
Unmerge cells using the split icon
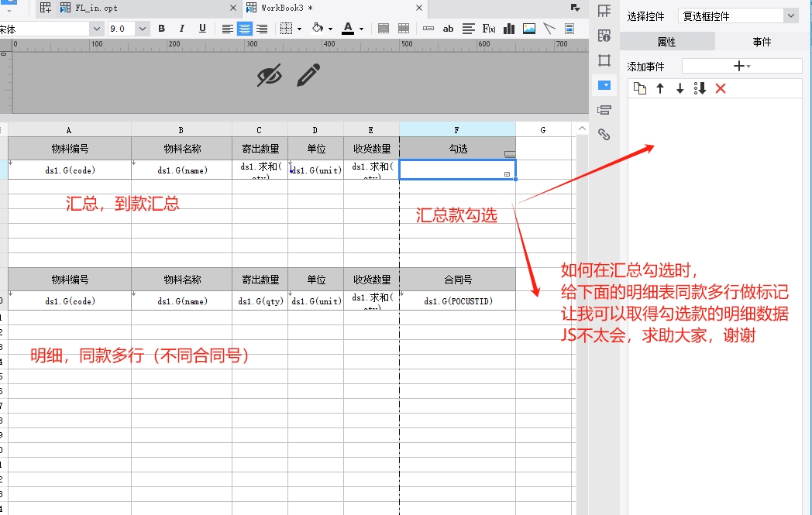tap(404, 29)
